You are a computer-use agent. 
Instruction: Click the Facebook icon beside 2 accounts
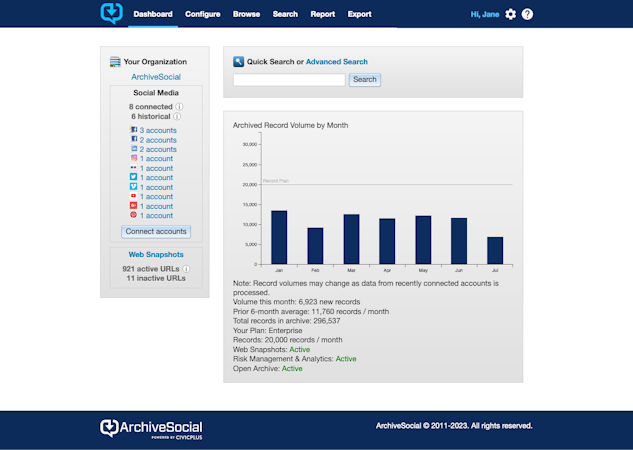point(134,139)
